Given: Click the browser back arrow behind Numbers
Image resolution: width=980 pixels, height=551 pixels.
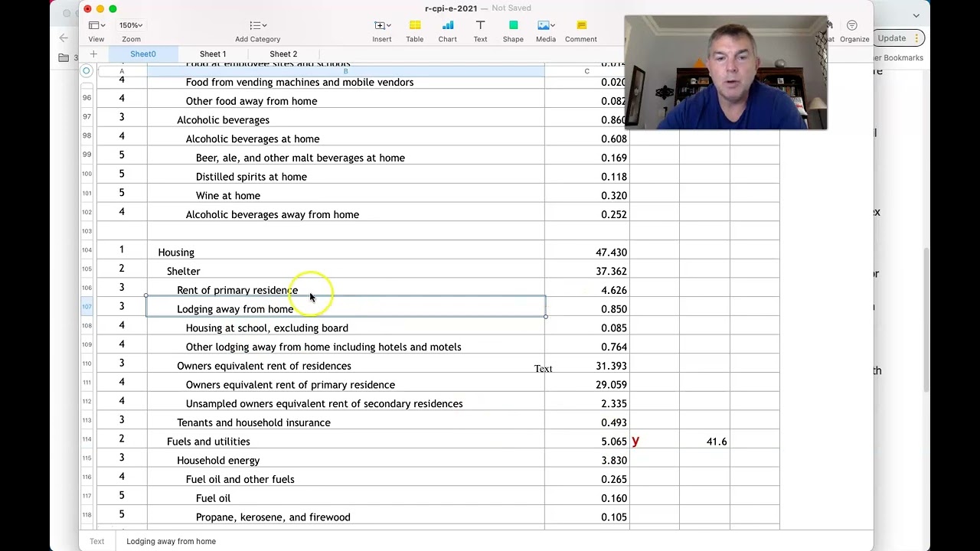Looking at the screenshot, I should point(64,37).
